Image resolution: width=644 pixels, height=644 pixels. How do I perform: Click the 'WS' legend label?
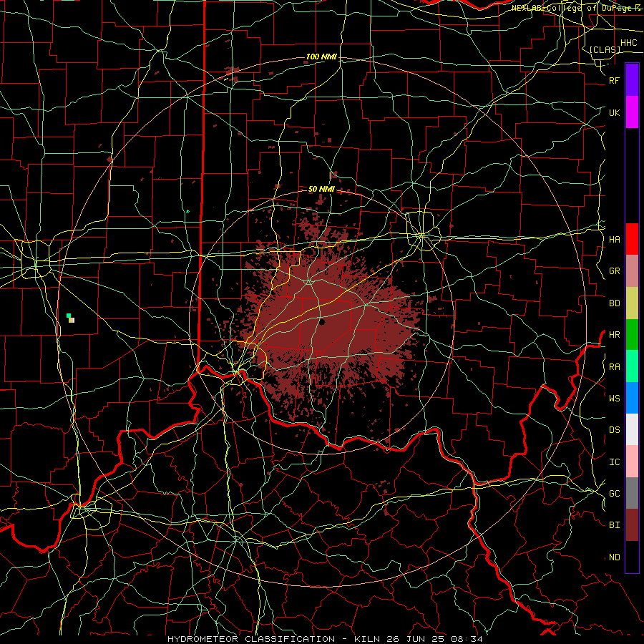click(614, 399)
